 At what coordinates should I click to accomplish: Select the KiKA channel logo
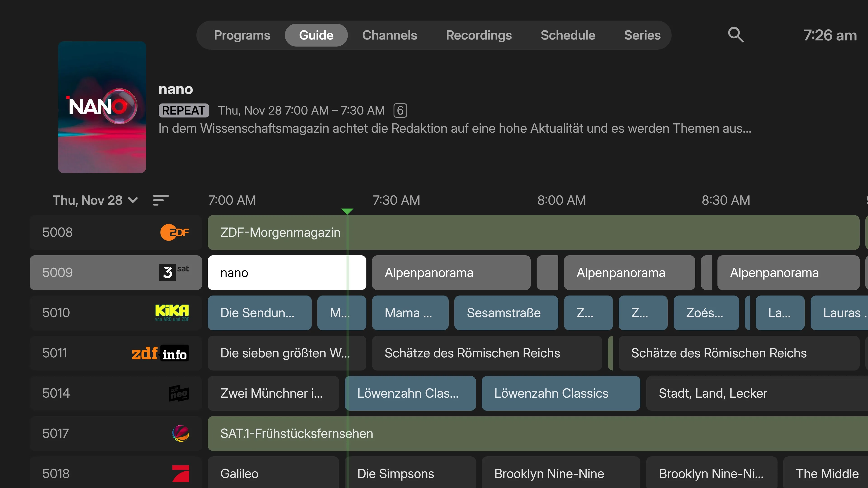(x=172, y=312)
